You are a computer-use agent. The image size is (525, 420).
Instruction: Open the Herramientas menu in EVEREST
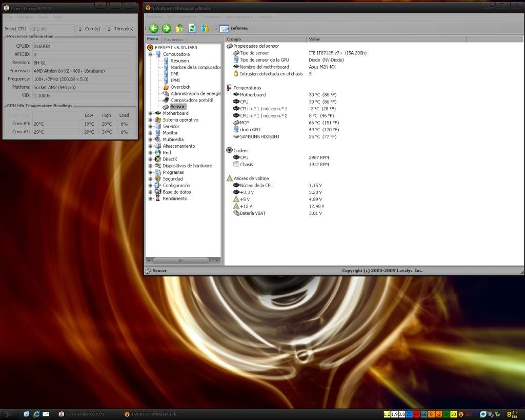239,16
